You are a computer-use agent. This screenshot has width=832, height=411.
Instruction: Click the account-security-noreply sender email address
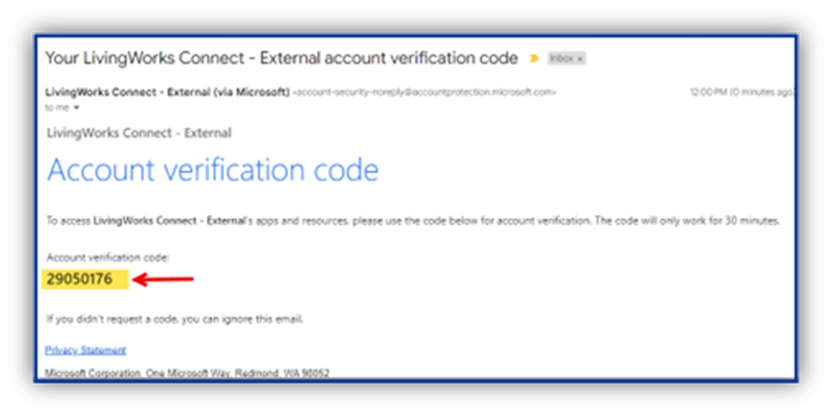tap(424, 92)
